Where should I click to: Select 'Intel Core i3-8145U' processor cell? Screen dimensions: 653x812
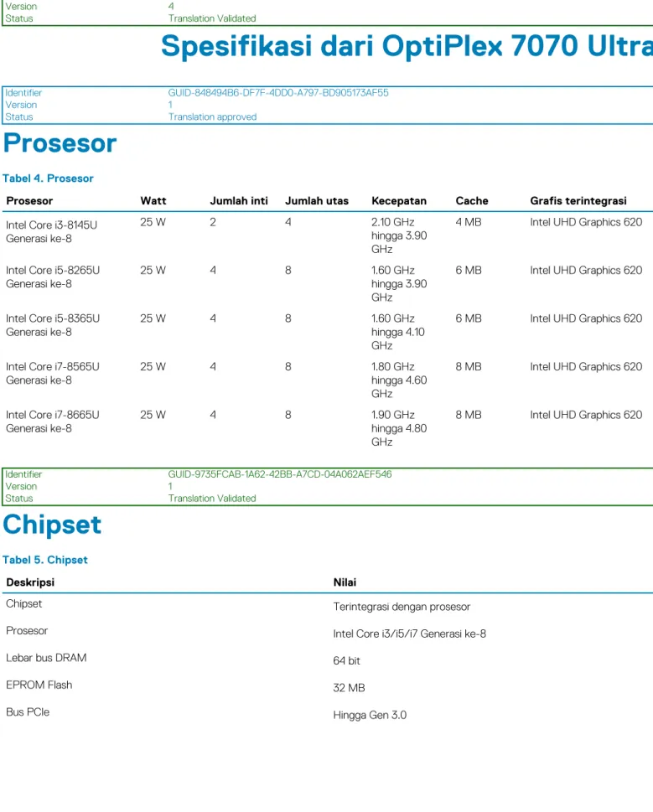pyautogui.click(x=52, y=232)
